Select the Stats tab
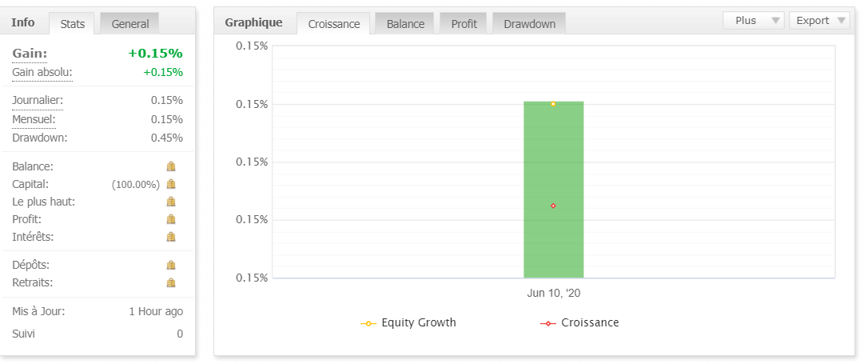 tap(73, 24)
